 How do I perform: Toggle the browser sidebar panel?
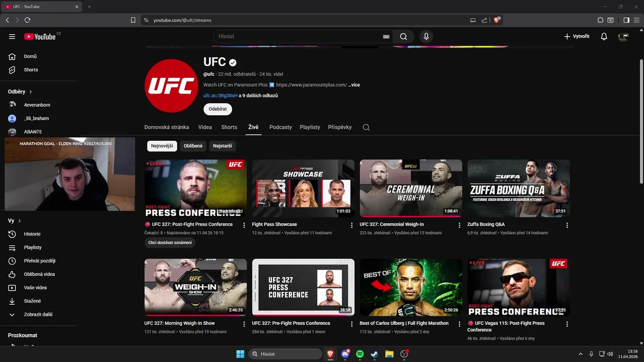626,20
